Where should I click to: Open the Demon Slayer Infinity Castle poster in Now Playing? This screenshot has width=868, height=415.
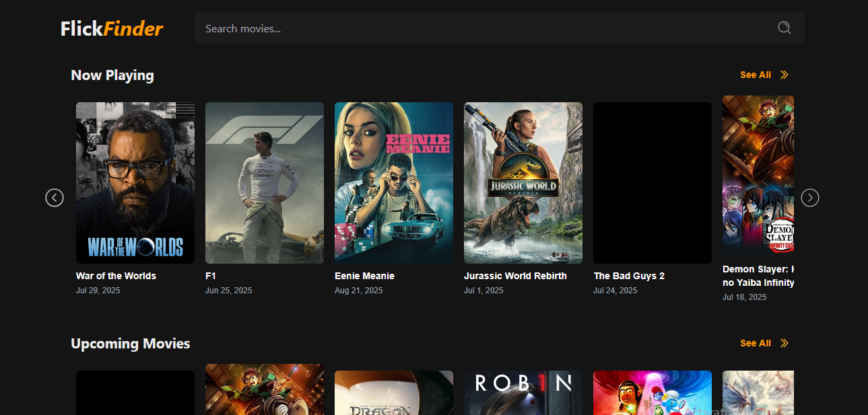pos(758,176)
